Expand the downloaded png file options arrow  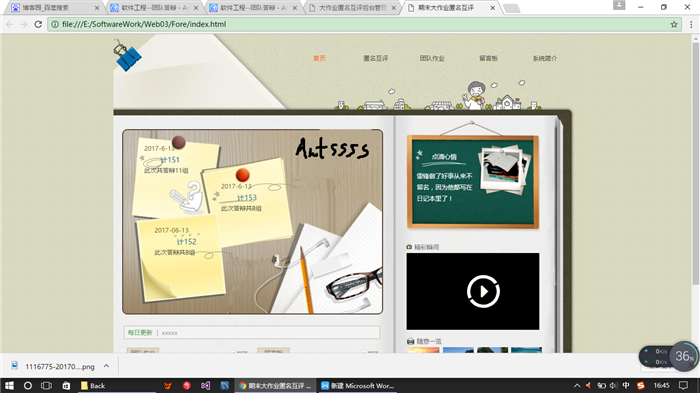point(106,366)
